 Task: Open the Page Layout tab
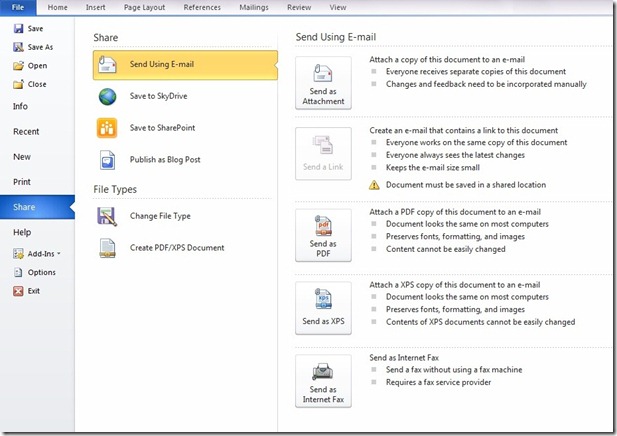[x=144, y=7]
